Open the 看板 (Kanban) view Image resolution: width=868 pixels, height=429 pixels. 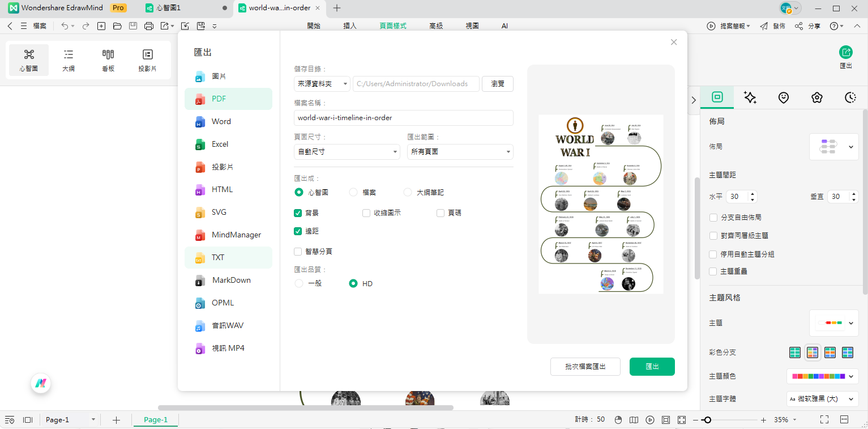[x=108, y=59]
